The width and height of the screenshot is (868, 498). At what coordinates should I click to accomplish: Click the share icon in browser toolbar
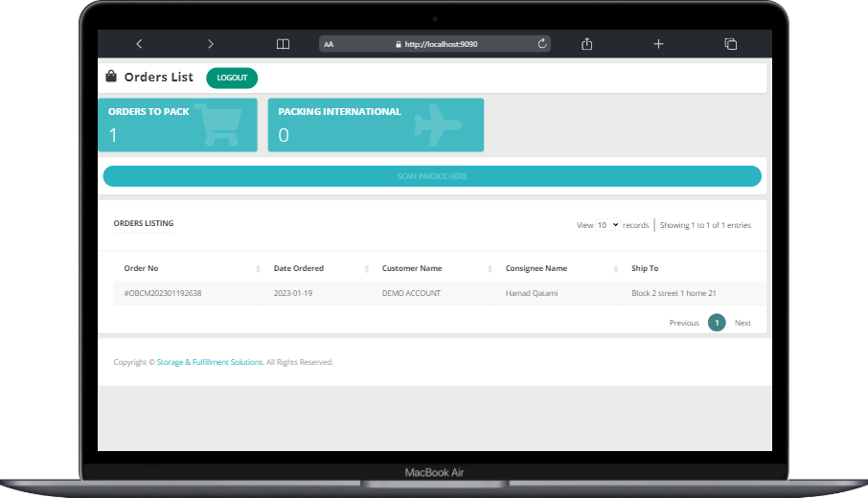tap(587, 44)
